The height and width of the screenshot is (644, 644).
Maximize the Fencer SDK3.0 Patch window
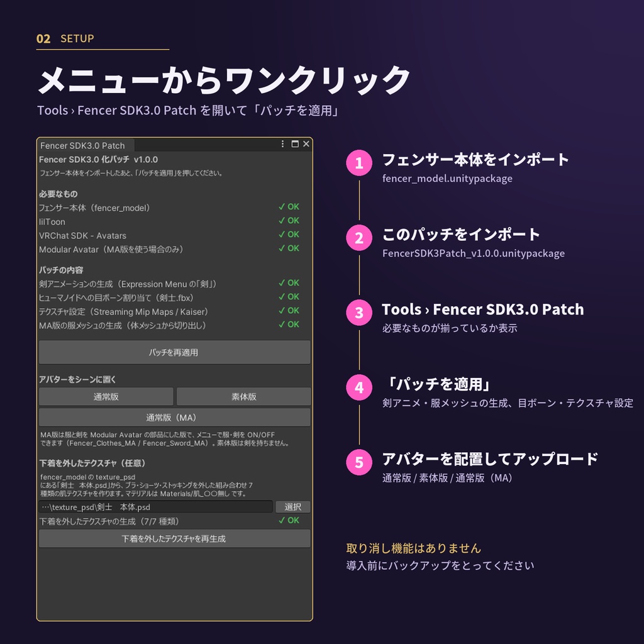point(295,144)
